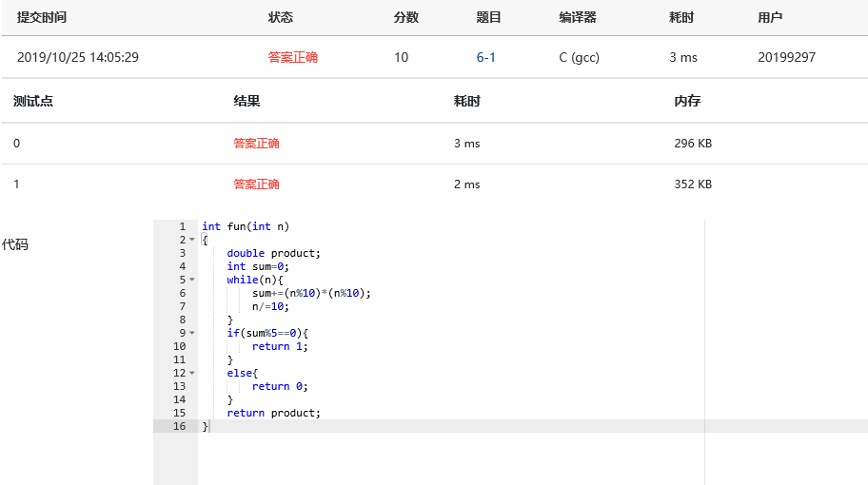This screenshot has width=868, height=485.
Task: Collapse the while loop fold at line 5
Action: (191, 280)
